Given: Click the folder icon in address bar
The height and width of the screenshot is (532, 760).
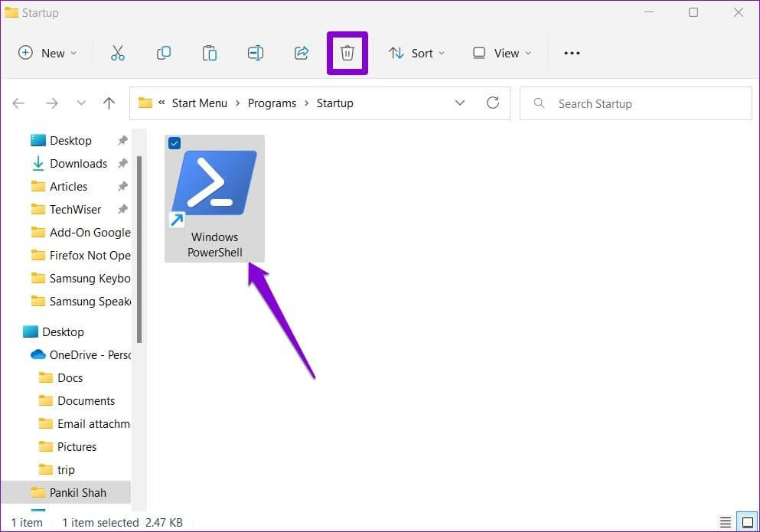Looking at the screenshot, I should pyautogui.click(x=145, y=103).
